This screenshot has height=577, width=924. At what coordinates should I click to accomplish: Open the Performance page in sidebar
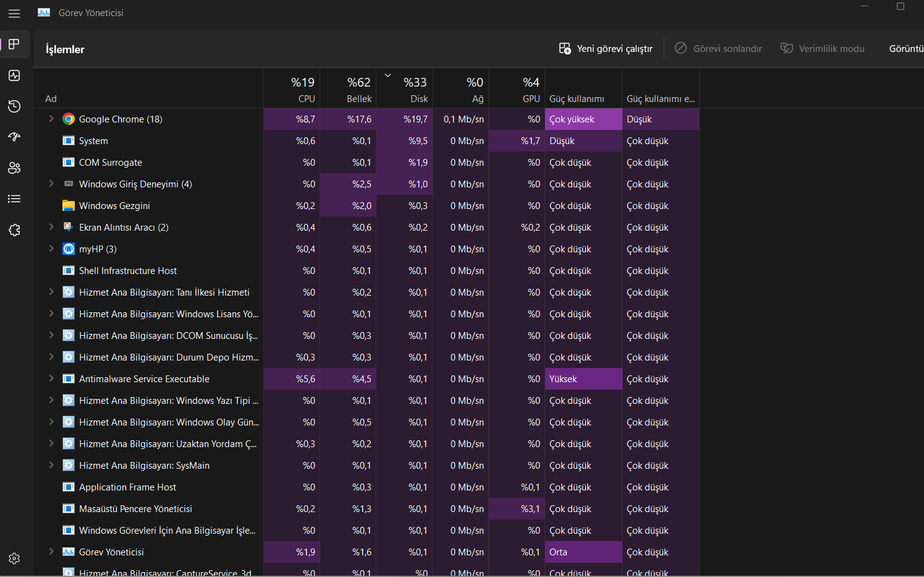click(x=14, y=75)
